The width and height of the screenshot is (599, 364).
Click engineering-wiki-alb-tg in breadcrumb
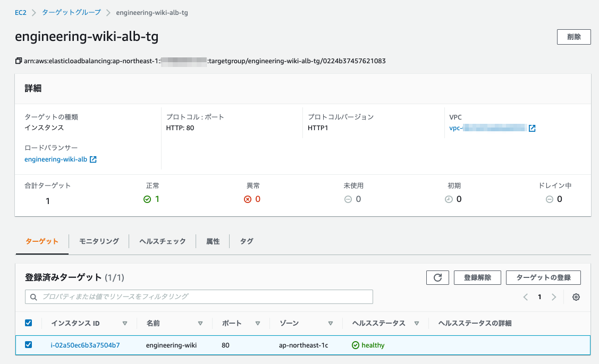click(x=152, y=13)
